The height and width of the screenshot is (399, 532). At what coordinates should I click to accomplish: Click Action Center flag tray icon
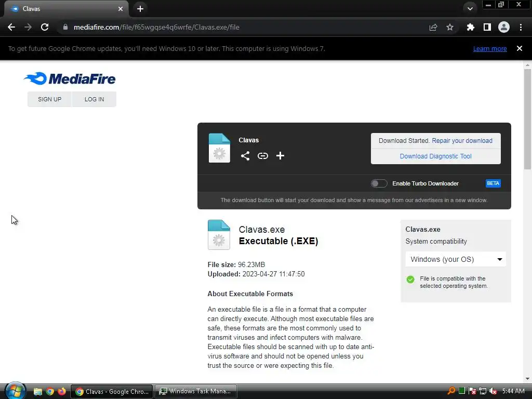coord(472,391)
